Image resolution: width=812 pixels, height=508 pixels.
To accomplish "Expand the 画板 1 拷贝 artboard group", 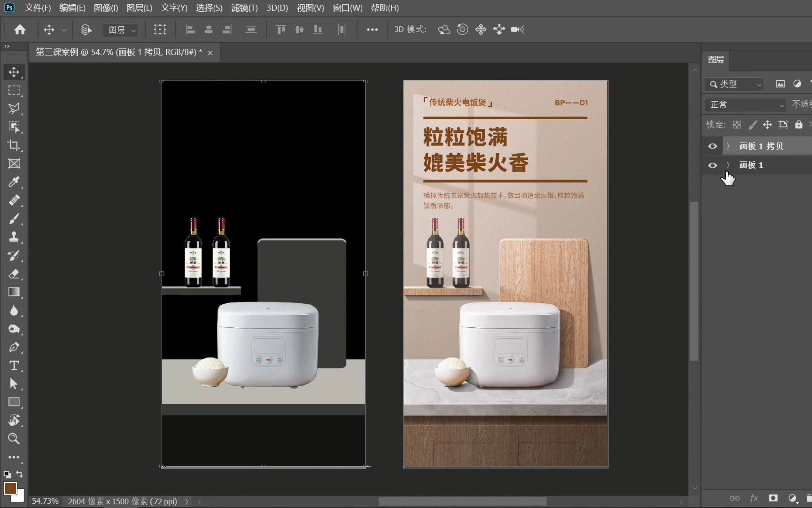I will pos(728,146).
